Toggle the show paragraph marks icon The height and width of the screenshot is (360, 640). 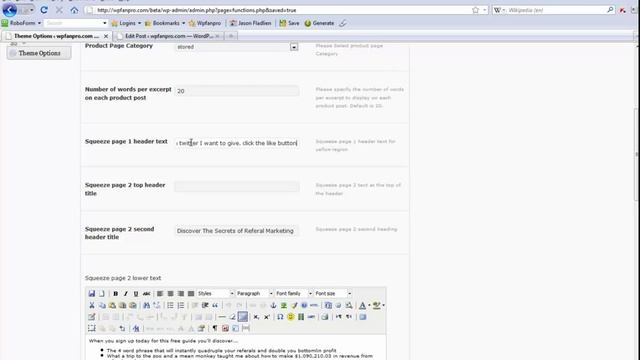point(215,328)
